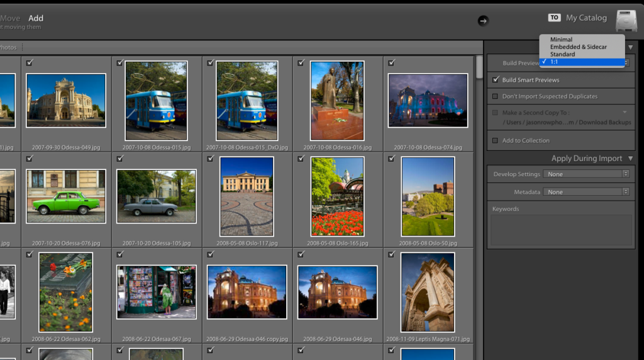
Task: Uncheck photo 2007-10-08 Odessa-015_DxO.jpg
Action: pyautogui.click(x=210, y=63)
